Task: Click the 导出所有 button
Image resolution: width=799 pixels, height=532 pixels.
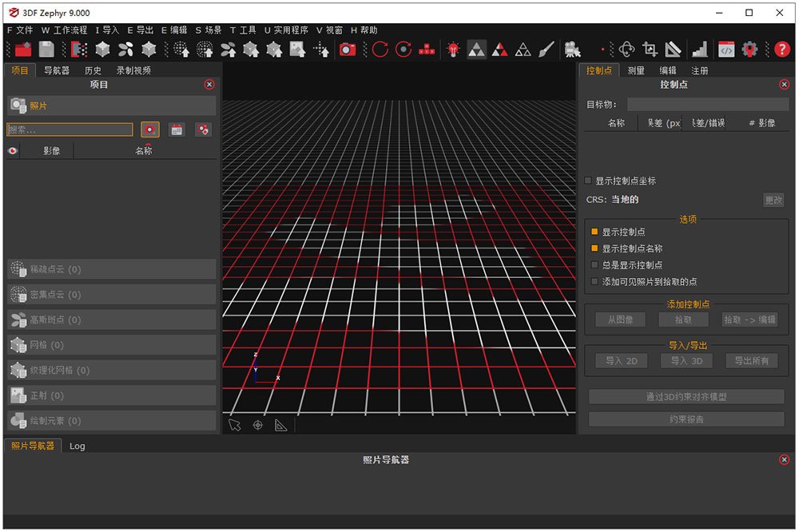Action: [752, 361]
